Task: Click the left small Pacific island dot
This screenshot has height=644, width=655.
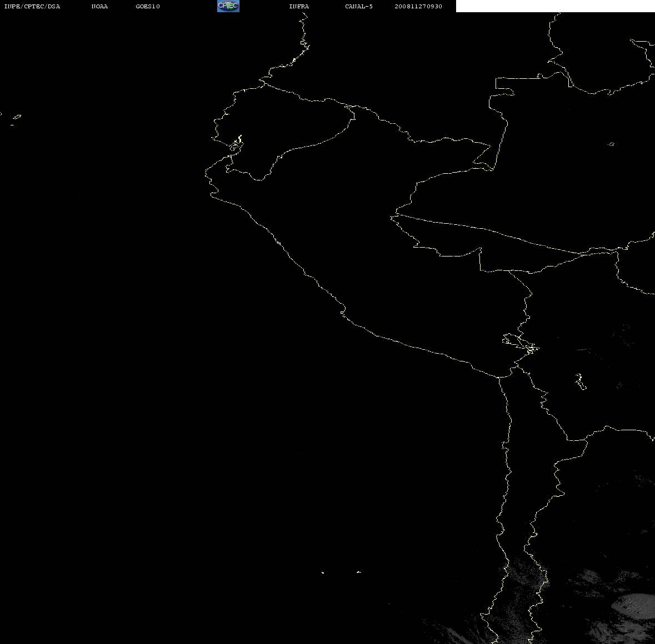Action: pos(322,572)
